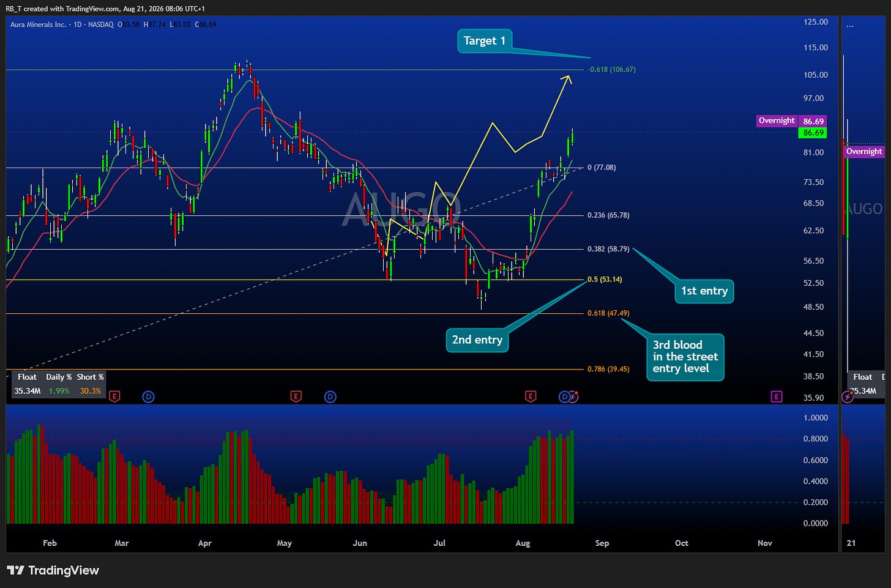This screenshot has width=891, height=588.
Task: Select the 0.382 (58.79) Fibonacci label
Action: point(608,249)
